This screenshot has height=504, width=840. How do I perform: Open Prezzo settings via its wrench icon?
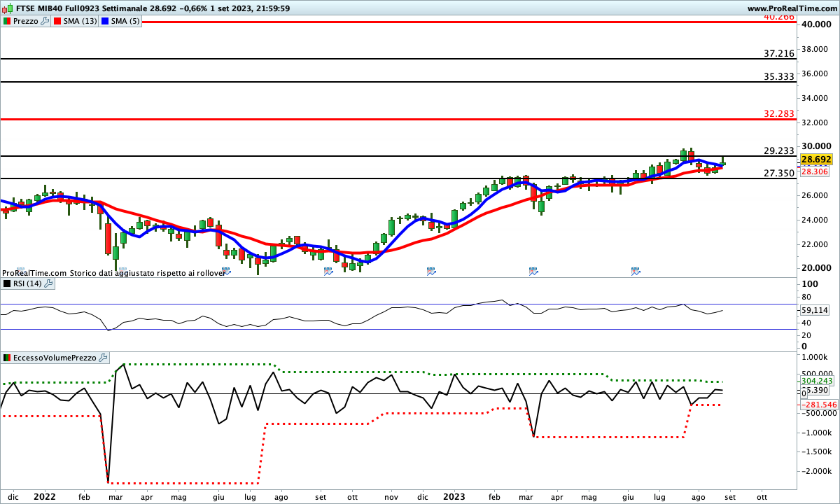tap(45, 21)
